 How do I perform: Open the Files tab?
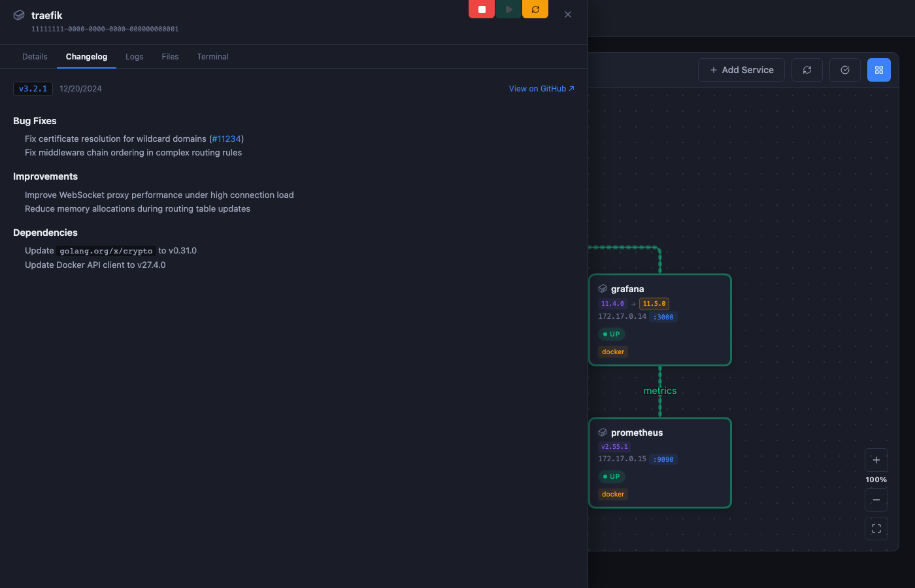170,57
